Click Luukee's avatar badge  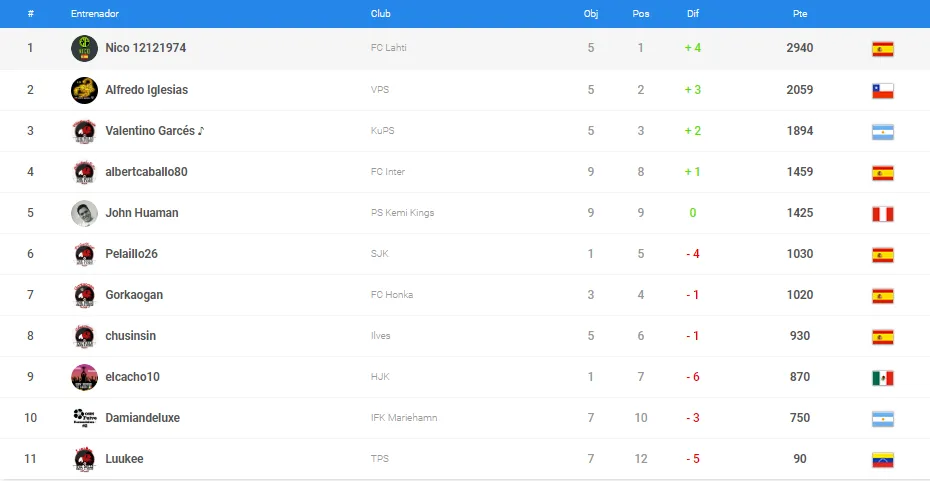[84, 459]
